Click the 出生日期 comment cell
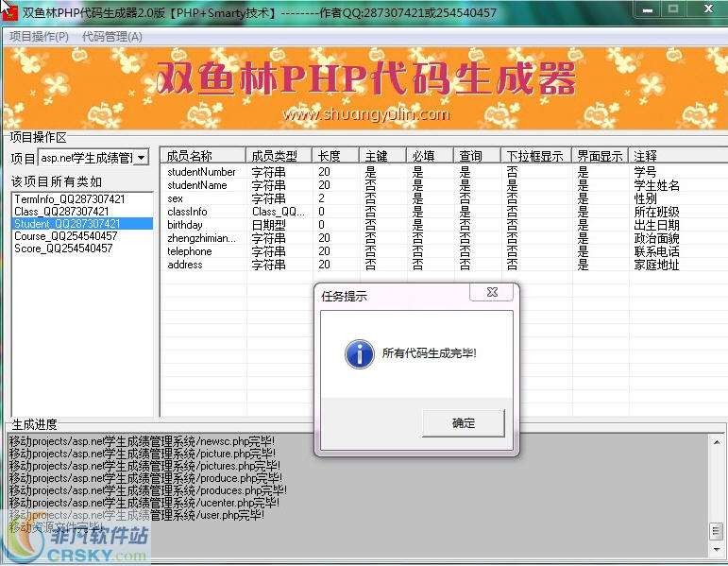This screenshot has width=728, height=566. [x=656, y=225]
